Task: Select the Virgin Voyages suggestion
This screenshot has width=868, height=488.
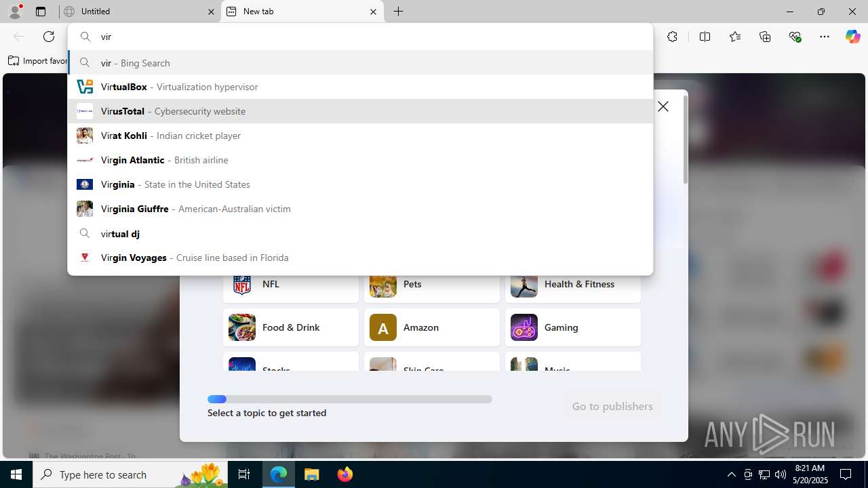Action: click(360, 258)
